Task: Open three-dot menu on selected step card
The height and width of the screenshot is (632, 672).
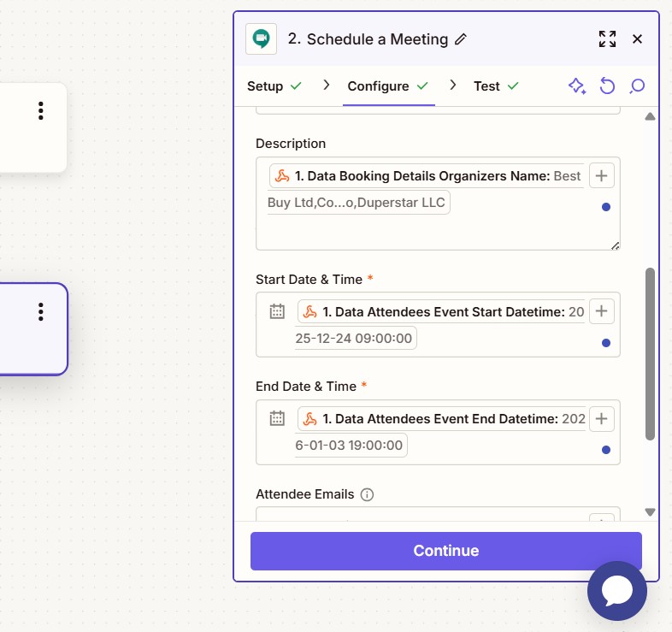Action: point(40,312)
